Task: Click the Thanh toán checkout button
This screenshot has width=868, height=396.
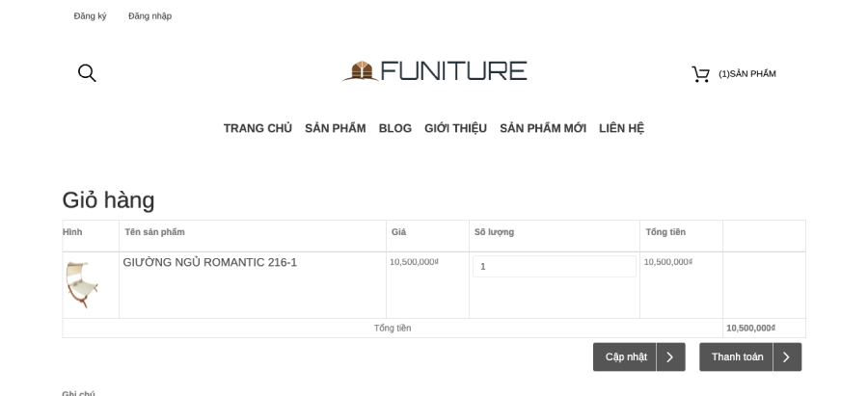Action: point(750,357)
